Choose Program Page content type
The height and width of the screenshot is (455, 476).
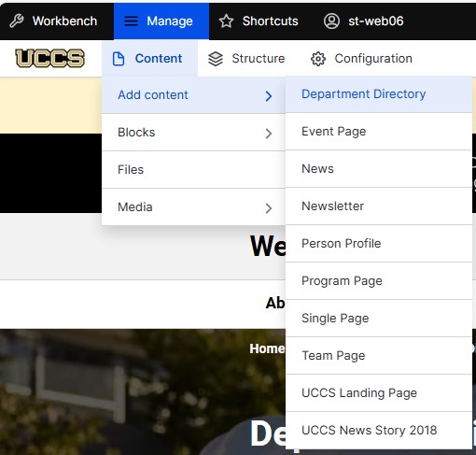coord(379,281)
